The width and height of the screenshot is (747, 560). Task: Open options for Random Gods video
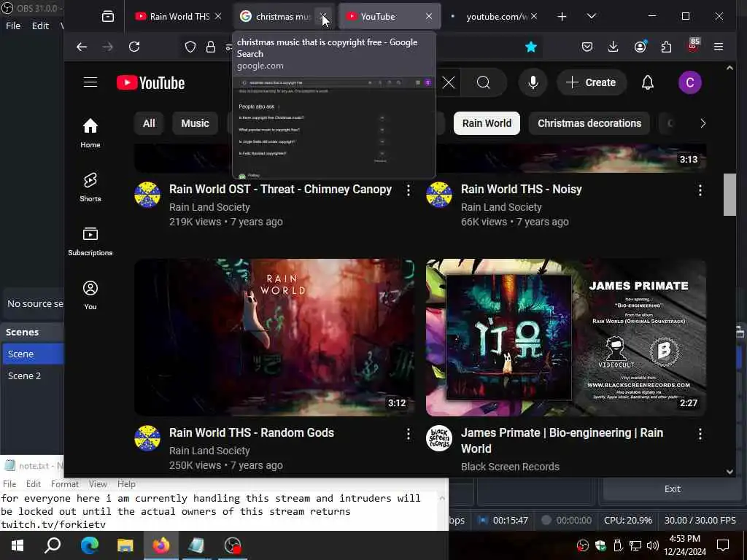(409, 434)
